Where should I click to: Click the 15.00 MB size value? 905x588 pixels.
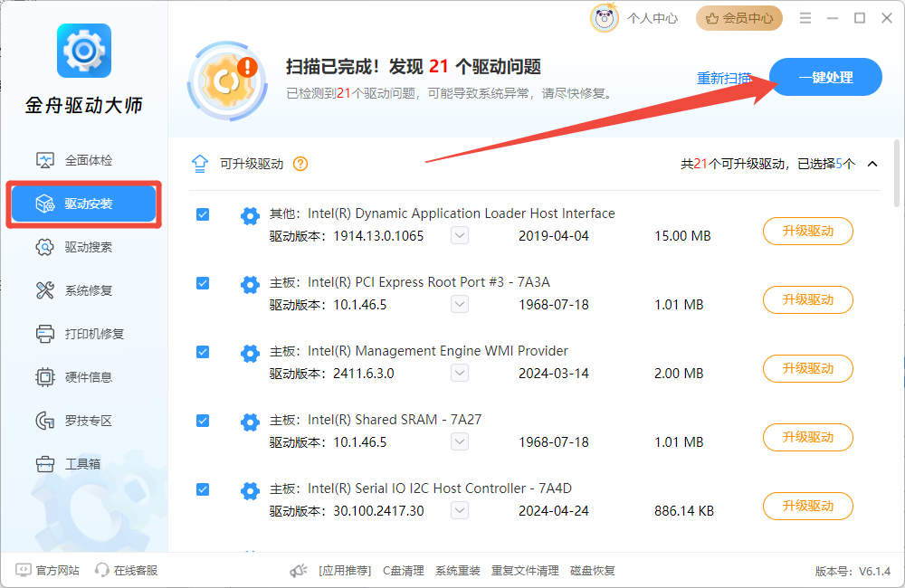[682, 236]
